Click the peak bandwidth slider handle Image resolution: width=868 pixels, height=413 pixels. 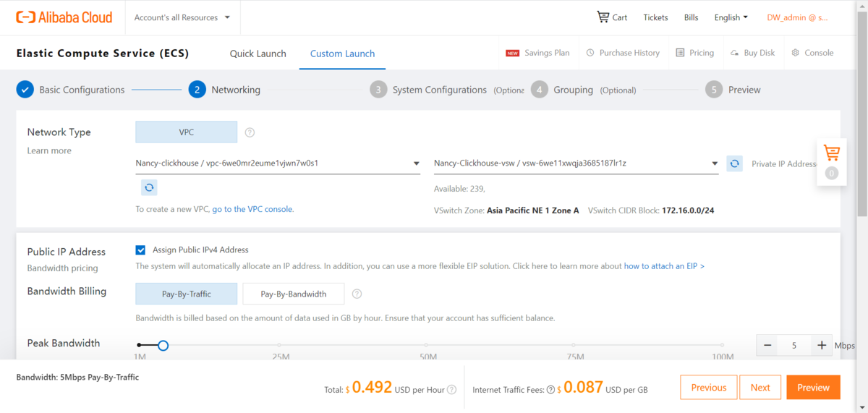point(163,346)
